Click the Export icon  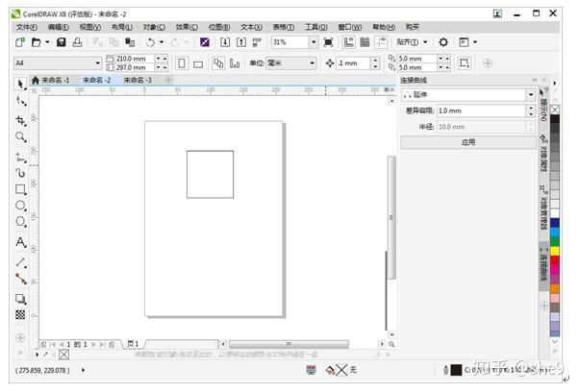pos(241,42)
